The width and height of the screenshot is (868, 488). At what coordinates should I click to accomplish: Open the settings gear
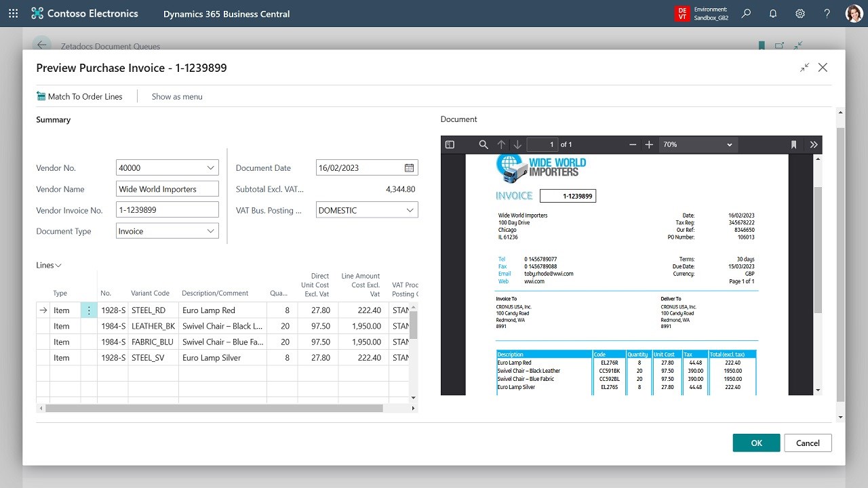coord(800,14)
